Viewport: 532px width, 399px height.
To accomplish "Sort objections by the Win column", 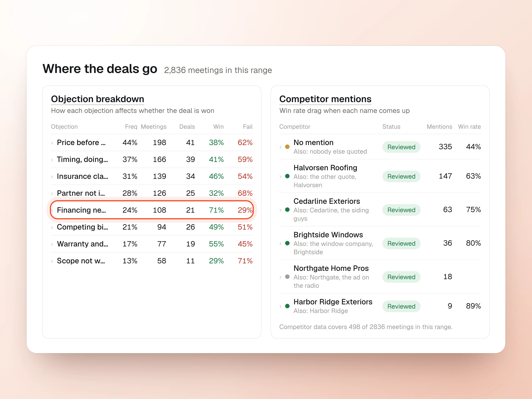I will (x=218, y=127).
